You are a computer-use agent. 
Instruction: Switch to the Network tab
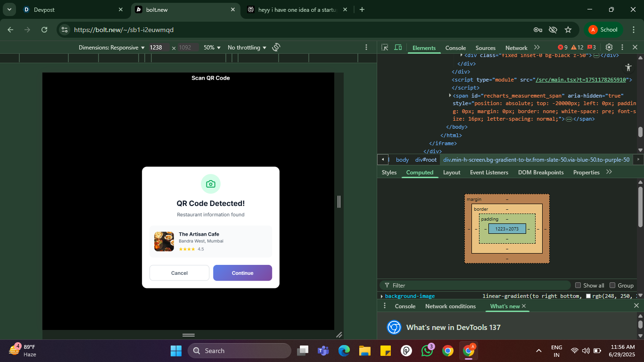516,48
